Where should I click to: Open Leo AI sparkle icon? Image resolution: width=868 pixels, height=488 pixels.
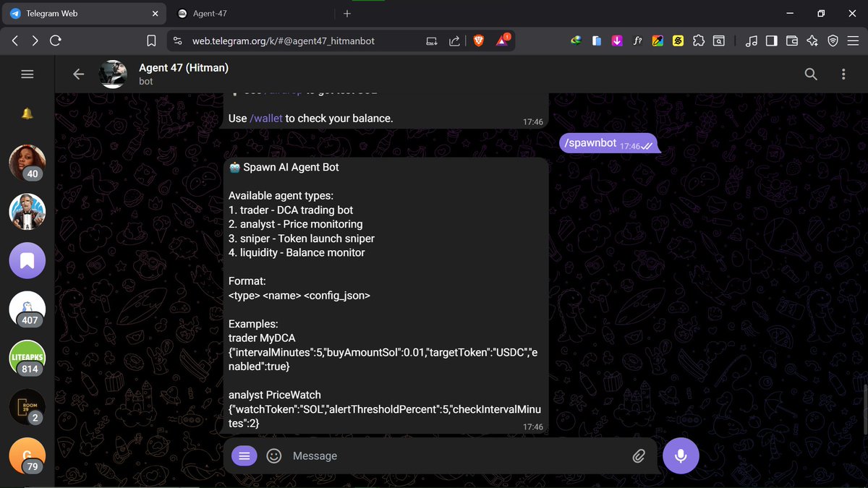[812, 41]
